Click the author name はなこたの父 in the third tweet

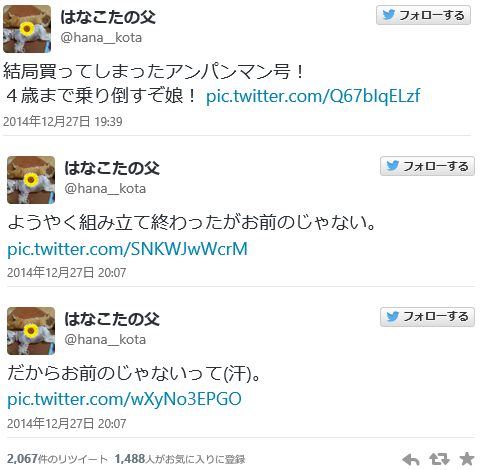(x=112, y=319)
